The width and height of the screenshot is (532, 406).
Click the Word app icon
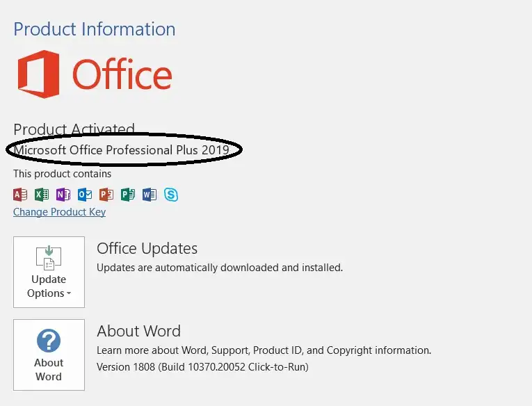[150, 195]
